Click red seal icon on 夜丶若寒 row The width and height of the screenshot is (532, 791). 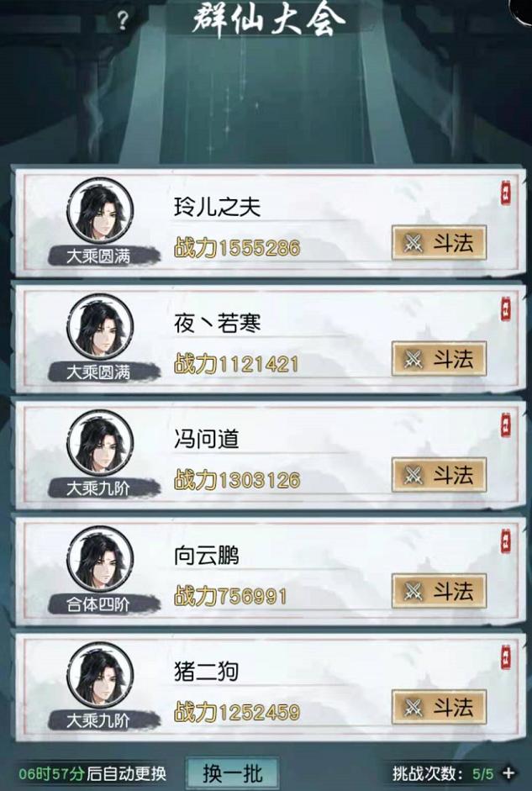506,309
